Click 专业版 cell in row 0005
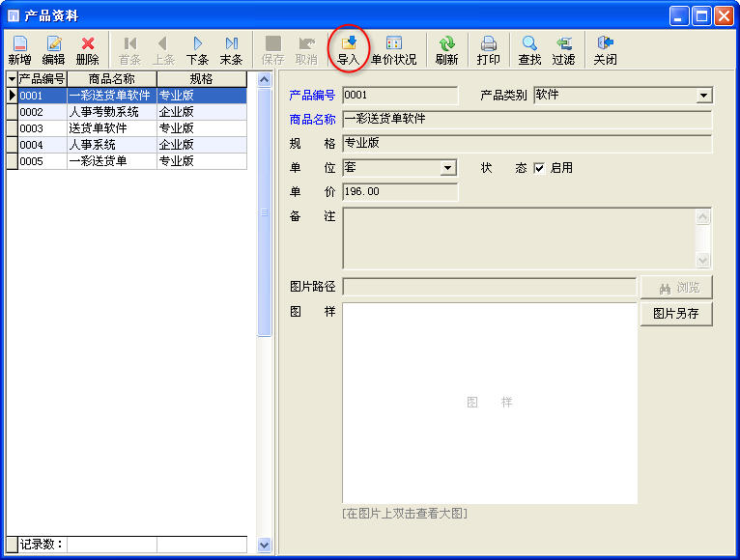This screenshot has width=740, height=560. click(202, 161)
